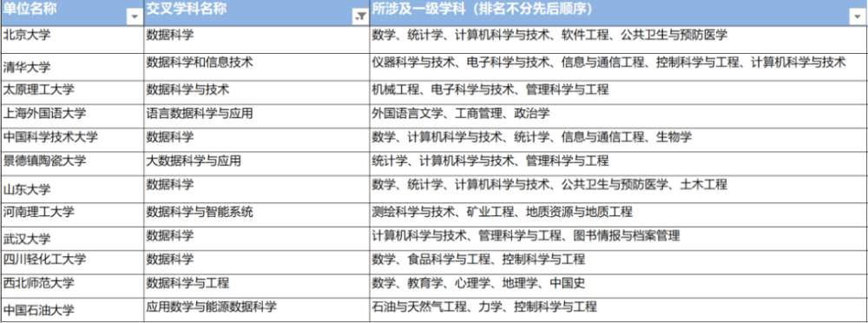The image size is (868, 323).
Task: Open the 单位名称 column filter dropdown
Action: point(135,17)
